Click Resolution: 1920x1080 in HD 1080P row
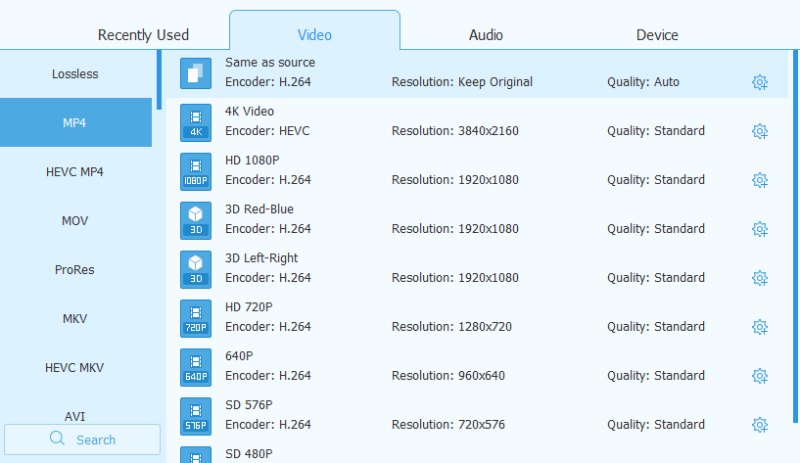 pos(455,180)
